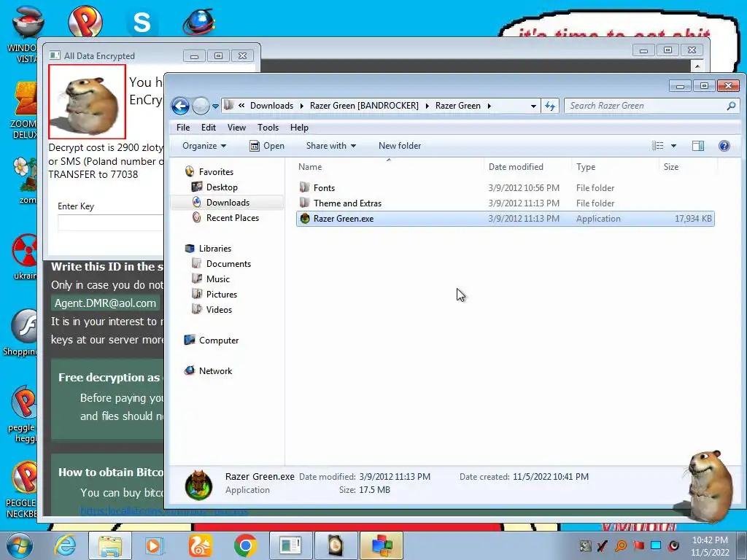
Task: Sort by the Size column header
Action: click(x=688, y=167)
